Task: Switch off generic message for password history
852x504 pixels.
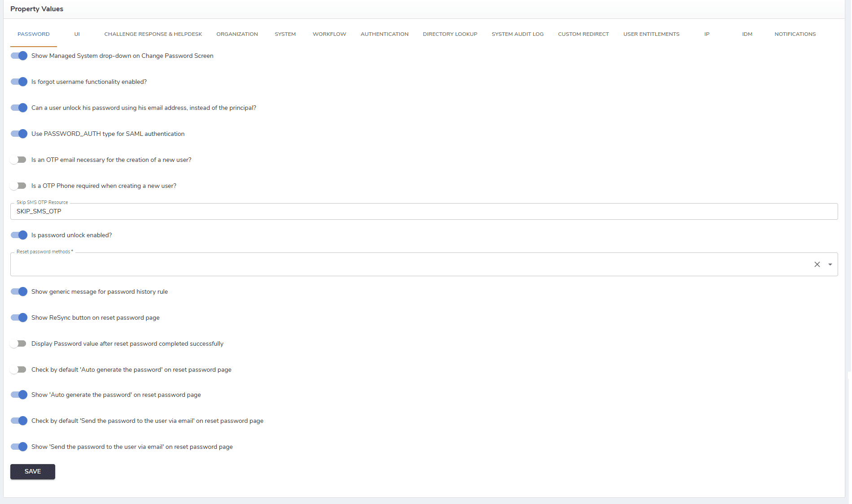Action: pyautogui.click(x=19, y=292)
